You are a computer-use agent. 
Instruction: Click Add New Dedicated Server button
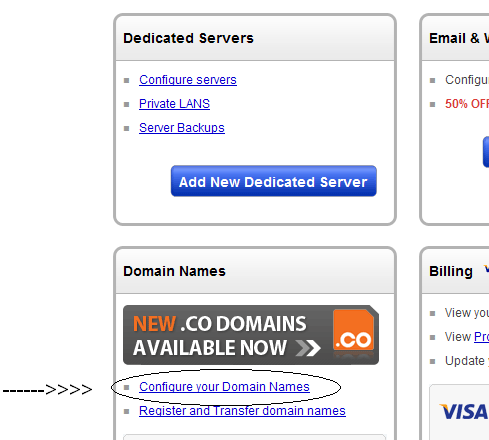click(274, 181)
